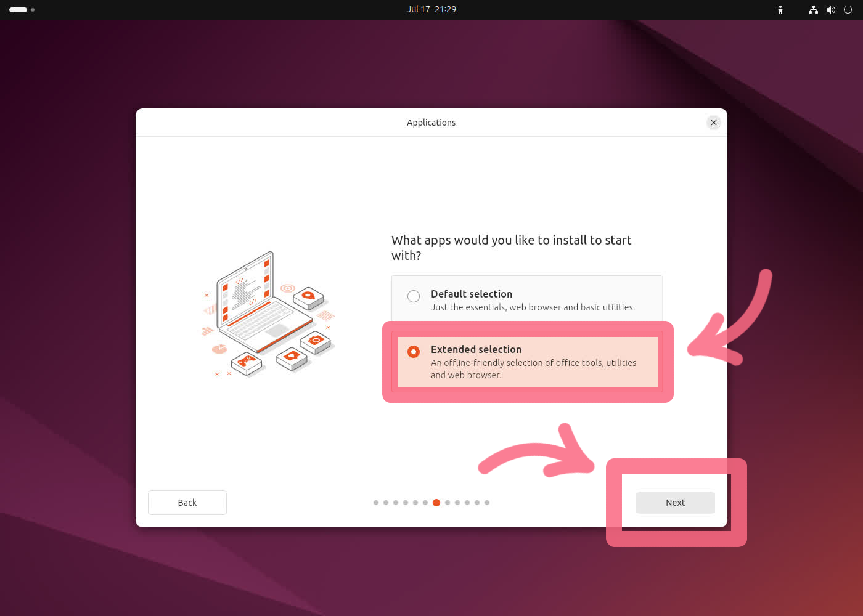Go Back to the previous step
Viewport: 863px width, 616px height.
tap(187, 503)
